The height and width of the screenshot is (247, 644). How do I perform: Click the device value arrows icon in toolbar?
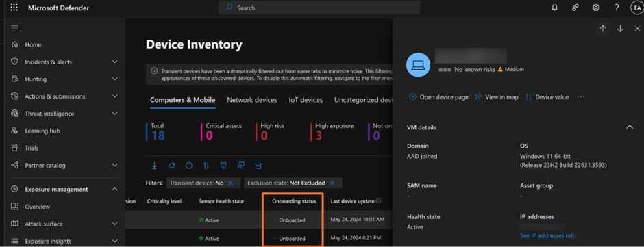click(x=206, y=166)
